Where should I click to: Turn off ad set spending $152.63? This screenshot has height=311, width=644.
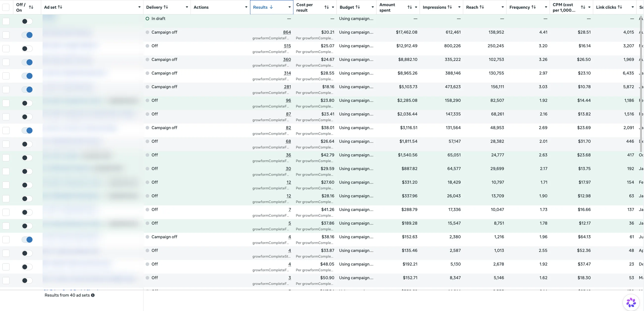click(27, 239)
